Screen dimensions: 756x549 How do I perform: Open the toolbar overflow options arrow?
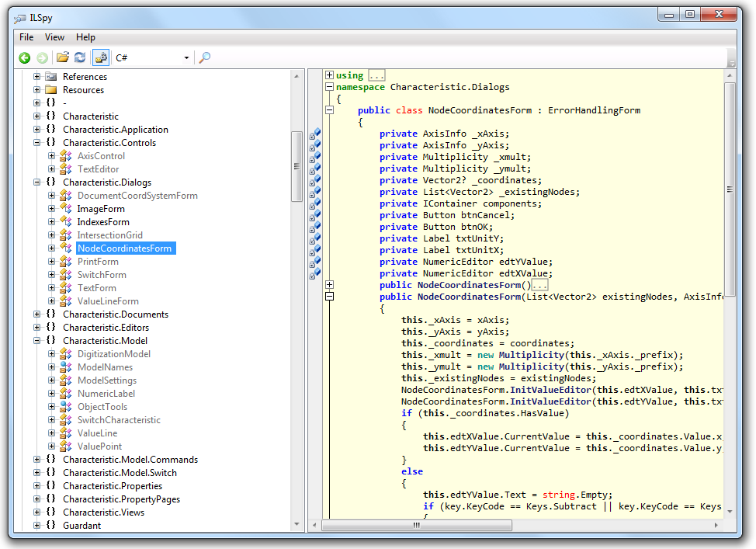coord(731,63)
